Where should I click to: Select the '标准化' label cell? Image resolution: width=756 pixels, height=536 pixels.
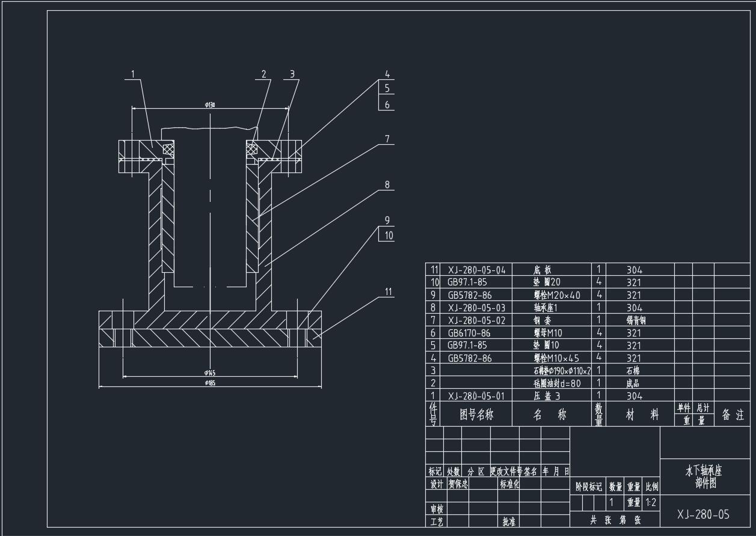click(x=509, y=484)
